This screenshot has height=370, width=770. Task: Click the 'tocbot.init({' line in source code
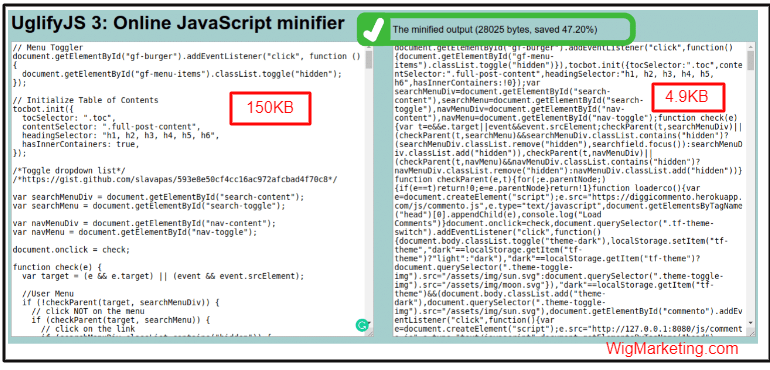coord(43,109)
